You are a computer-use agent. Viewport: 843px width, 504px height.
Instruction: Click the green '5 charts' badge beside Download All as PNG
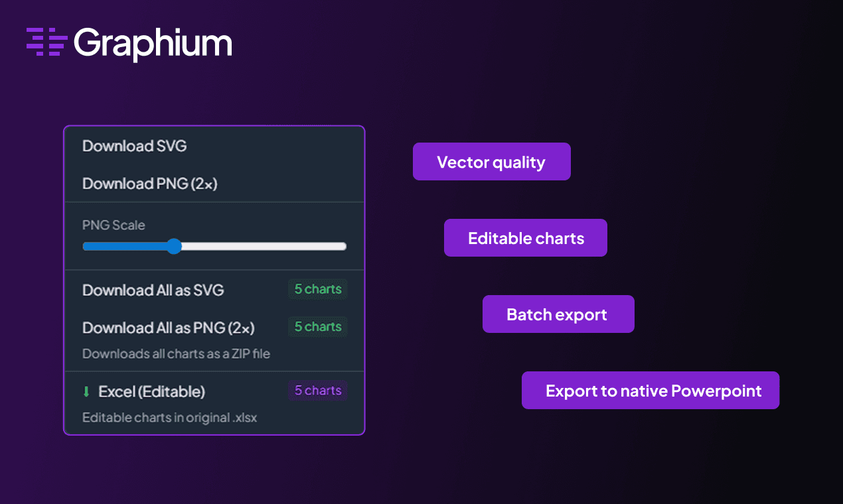tap(317, 327)
